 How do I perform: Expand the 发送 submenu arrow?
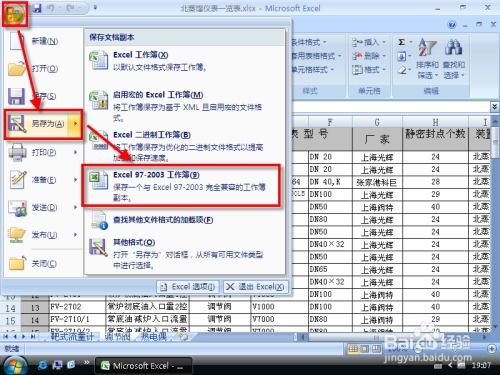point(76,208)
